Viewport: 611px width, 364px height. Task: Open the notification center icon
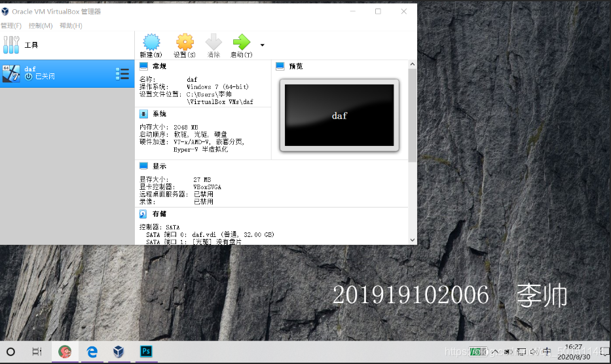click(606, 352)
